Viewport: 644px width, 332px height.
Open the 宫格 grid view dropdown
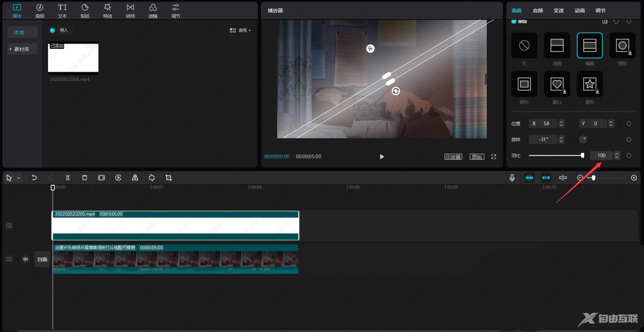point(240,30)
